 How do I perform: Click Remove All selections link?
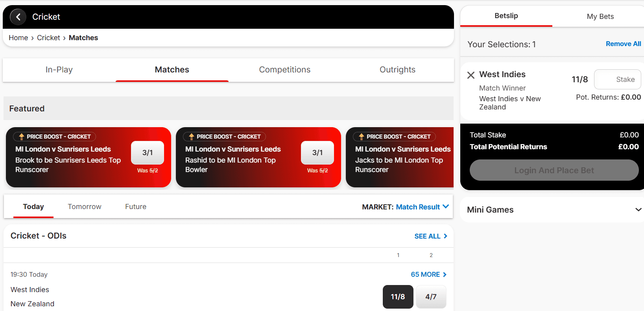click(623, 44)
